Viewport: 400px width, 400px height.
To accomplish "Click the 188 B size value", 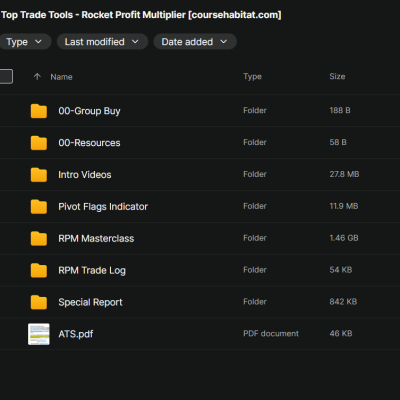I will tap(340, 111).
